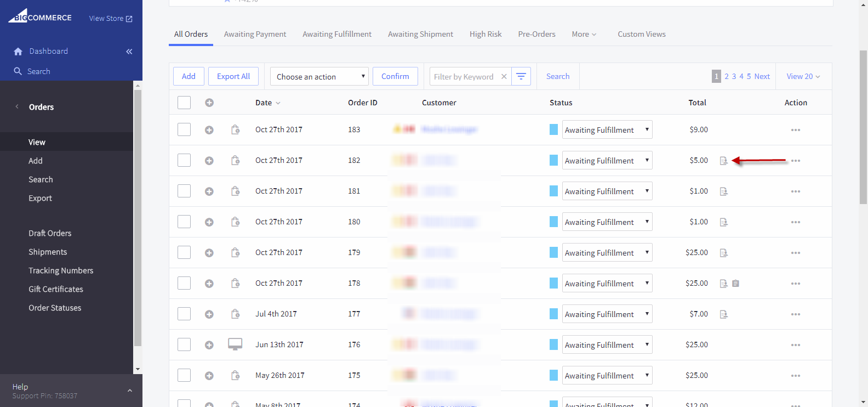Open action menu dots for order 177
868x407 pixels.
tap(796, 314)
